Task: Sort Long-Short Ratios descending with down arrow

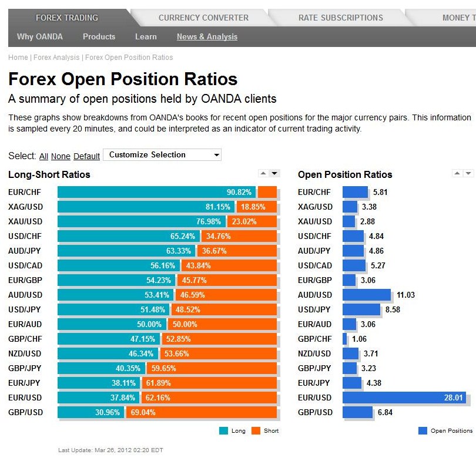Action: (274, 173)
